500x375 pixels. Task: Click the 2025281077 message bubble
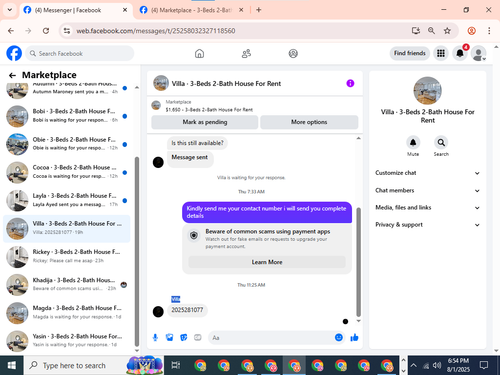point(187,310)
